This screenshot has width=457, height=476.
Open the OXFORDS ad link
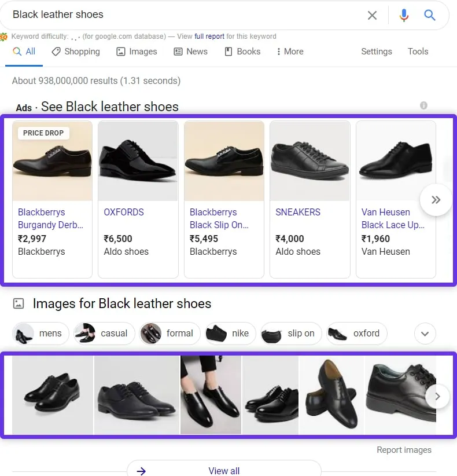point(124,212)
